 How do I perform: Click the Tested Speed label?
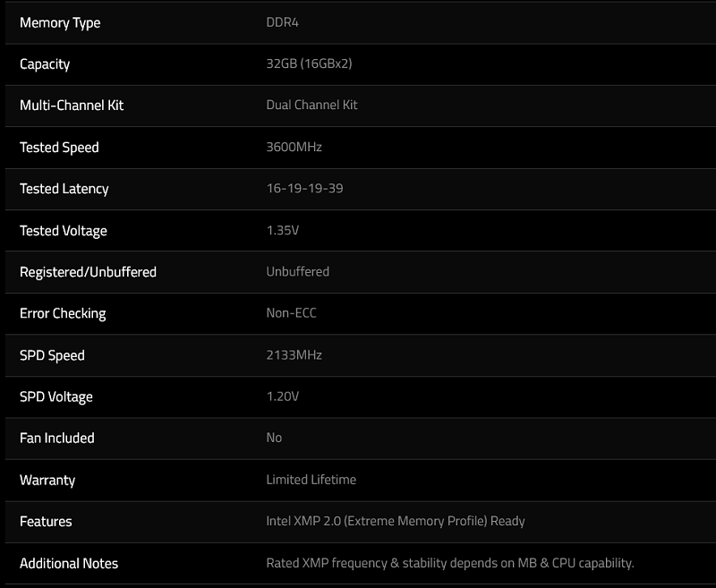coord(59,148)
